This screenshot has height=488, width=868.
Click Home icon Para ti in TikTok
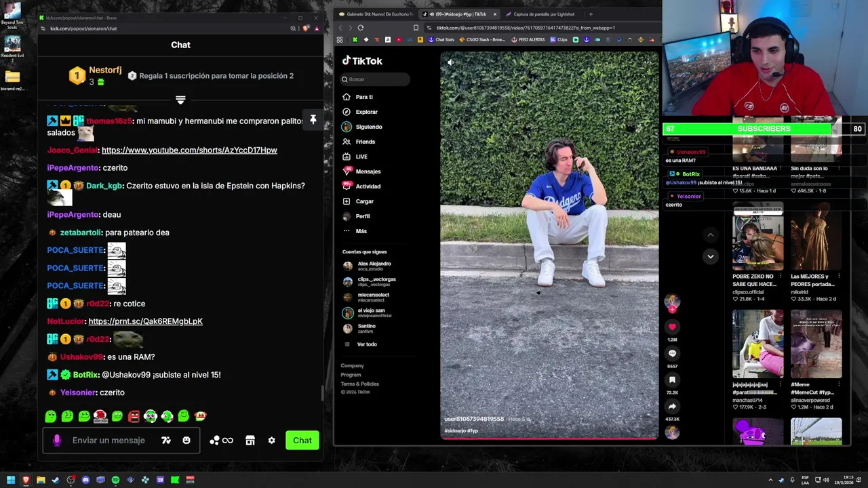pos(347,97)
